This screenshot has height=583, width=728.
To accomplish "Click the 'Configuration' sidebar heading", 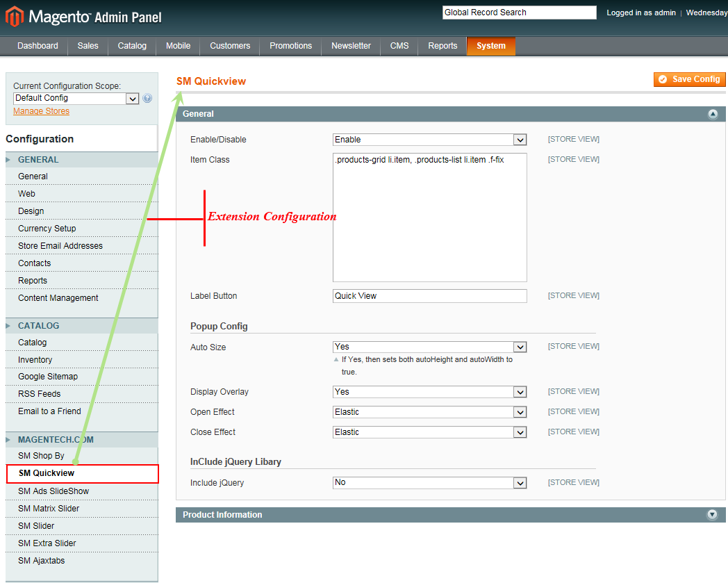I will pos(40,139).
